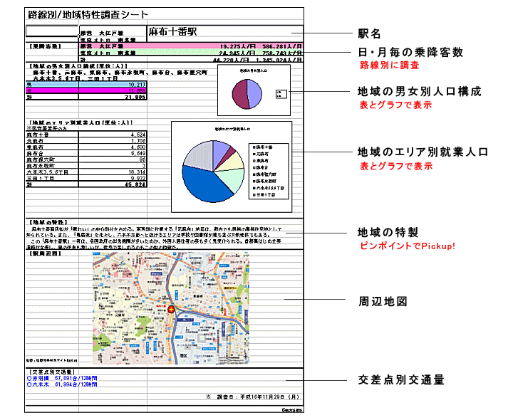This screenshot has width=513, height=420.
Task: Select the gender total 21,905 cell
Action: click(135, 97)
